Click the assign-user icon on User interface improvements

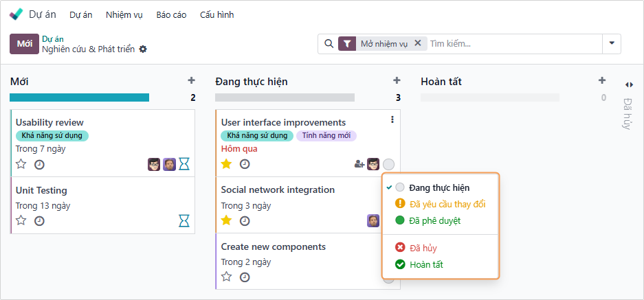click(x=359, y=164)
